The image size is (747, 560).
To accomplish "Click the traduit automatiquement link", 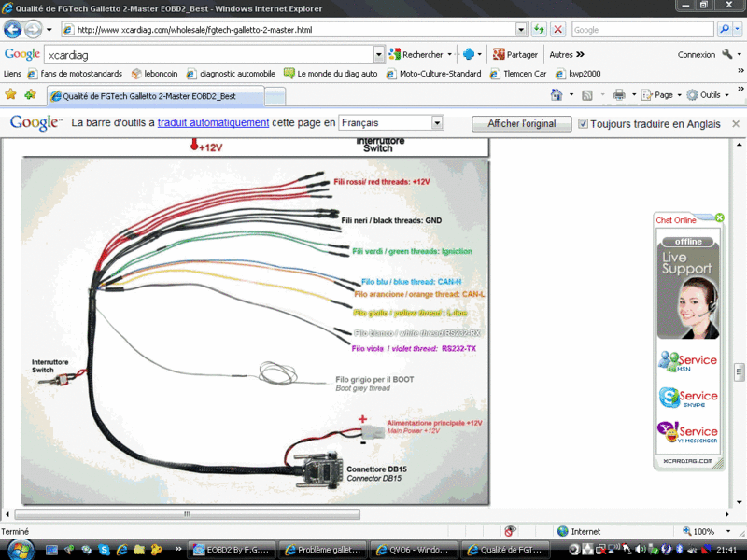I will (x=213, y=123).
